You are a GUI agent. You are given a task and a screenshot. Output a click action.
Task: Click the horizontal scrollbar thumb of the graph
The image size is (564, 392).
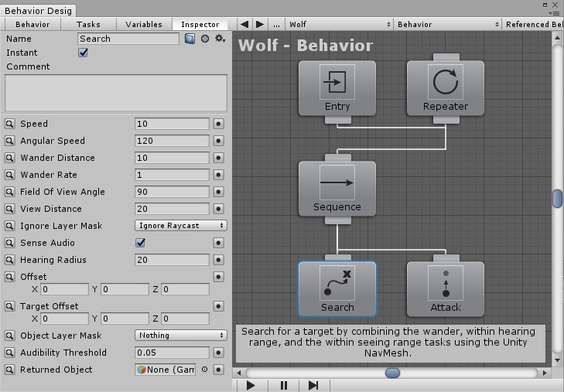392,373
